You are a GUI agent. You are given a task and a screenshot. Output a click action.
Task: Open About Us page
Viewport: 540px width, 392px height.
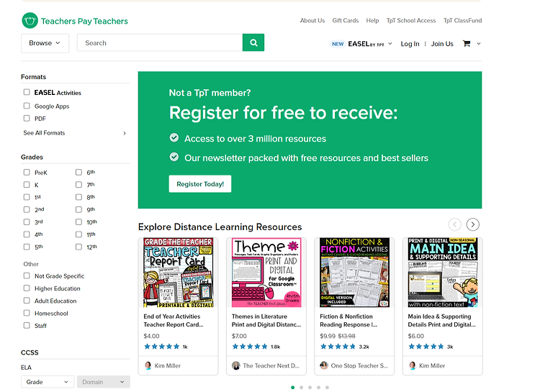click(x=312, y=21)
